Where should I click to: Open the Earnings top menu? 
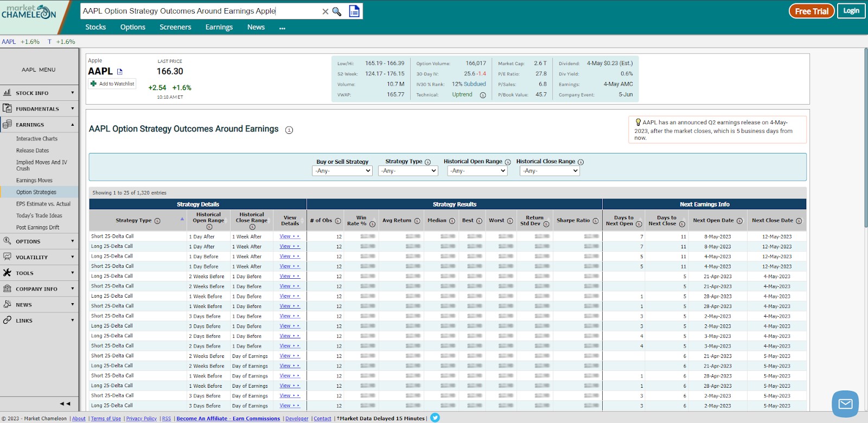219,27
